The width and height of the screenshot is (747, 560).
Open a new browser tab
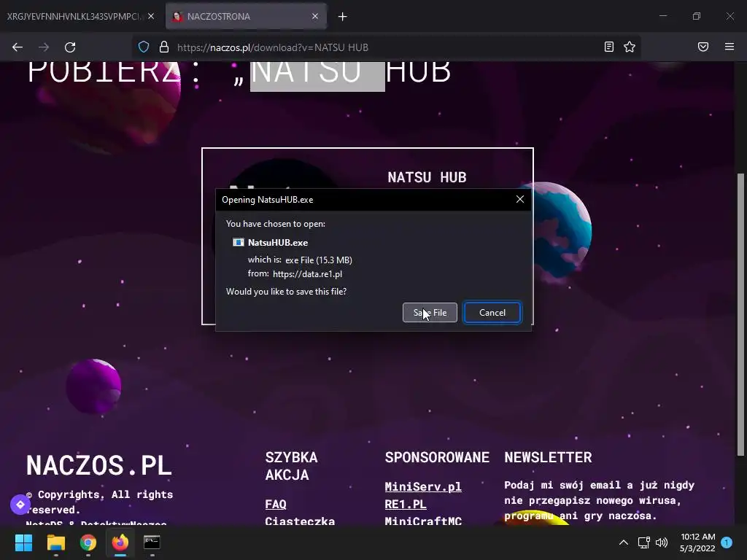(343, 17)
